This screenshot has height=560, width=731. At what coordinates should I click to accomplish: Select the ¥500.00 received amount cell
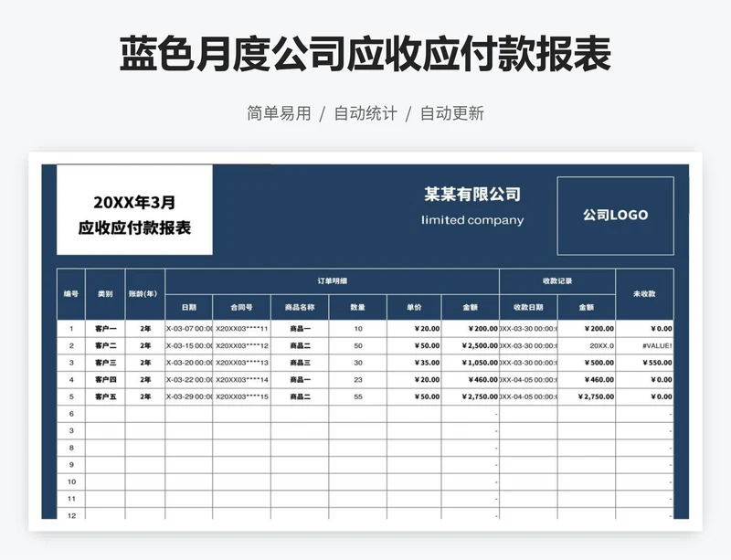click(x=587, y=363)
